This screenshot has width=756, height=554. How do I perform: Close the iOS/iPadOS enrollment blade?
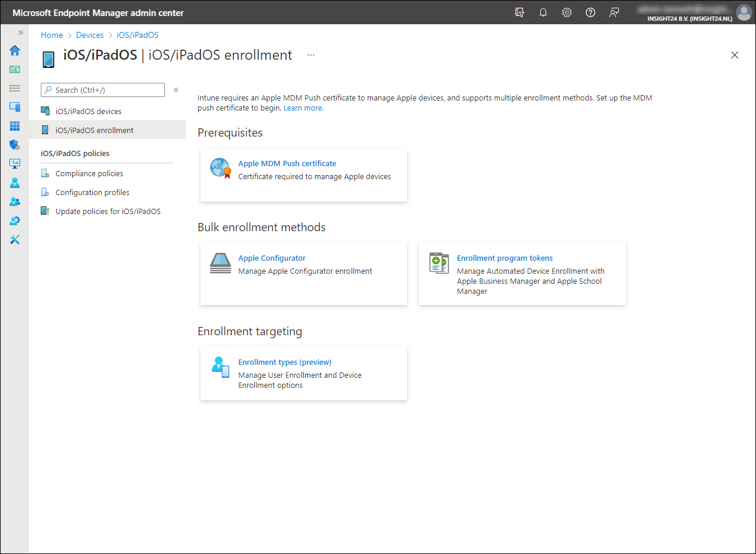(735, 55)
